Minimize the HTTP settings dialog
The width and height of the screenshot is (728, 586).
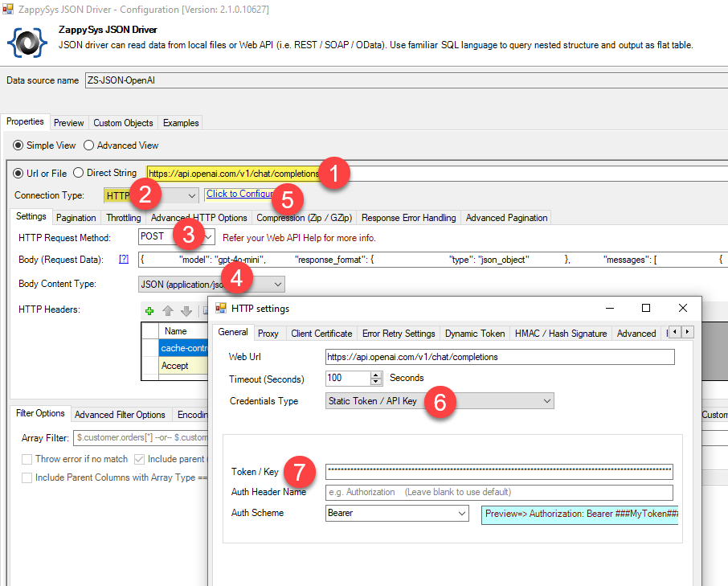610,308
